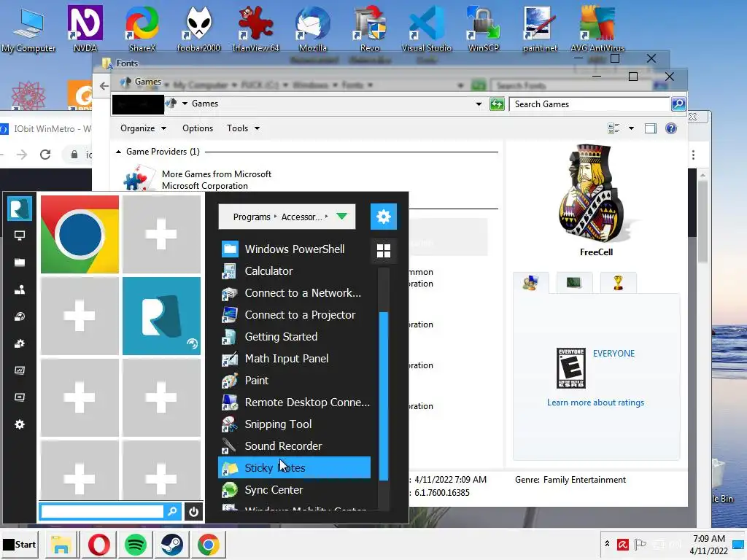Launch Sound Recorder

[x=295, y=446]
